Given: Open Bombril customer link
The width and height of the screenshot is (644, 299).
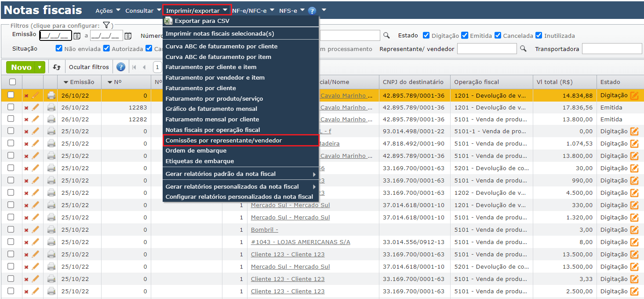Looking at the screenshot, I should pyautogui.click(x=265, y=230).
